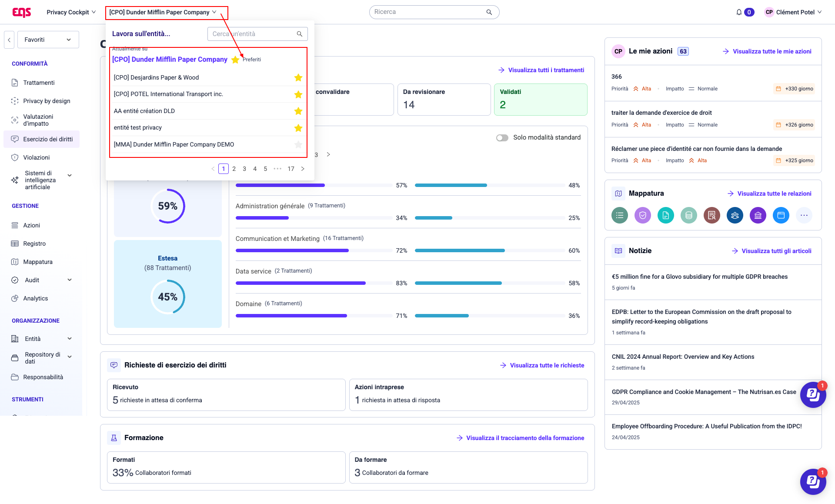Open the green list Mappatura icon
This screenshot has width=835, height=504.
620,215
